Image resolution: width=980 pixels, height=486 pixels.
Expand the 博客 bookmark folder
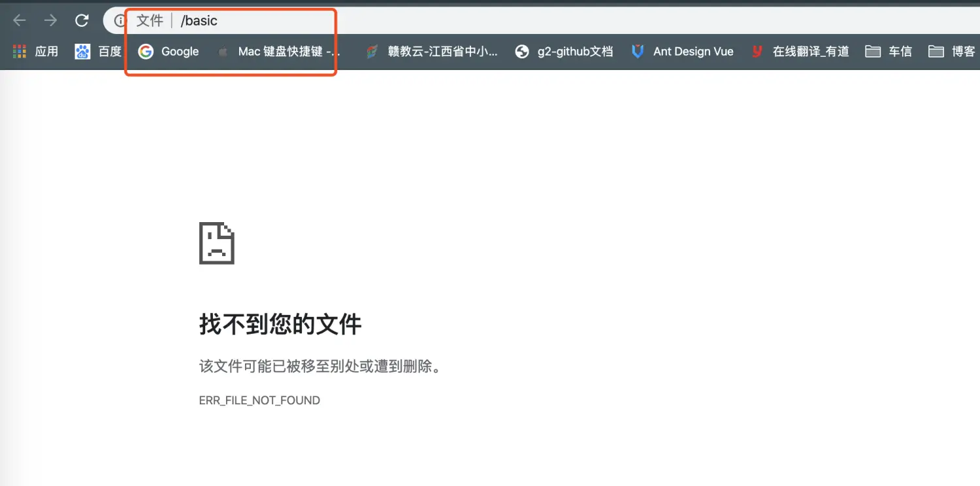click(x=951, y=51)
